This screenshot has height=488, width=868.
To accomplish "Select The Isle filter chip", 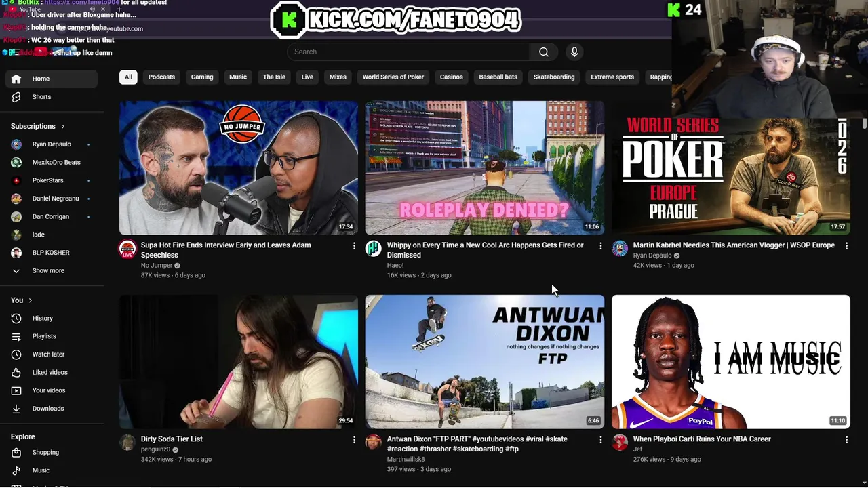I will coord(274,77).
